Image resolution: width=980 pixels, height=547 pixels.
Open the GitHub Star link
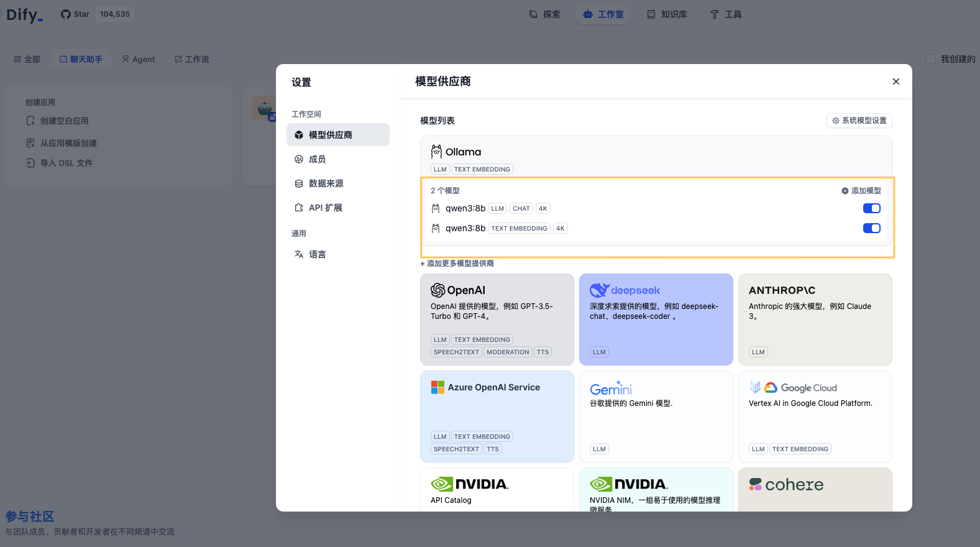click(75, 14)
